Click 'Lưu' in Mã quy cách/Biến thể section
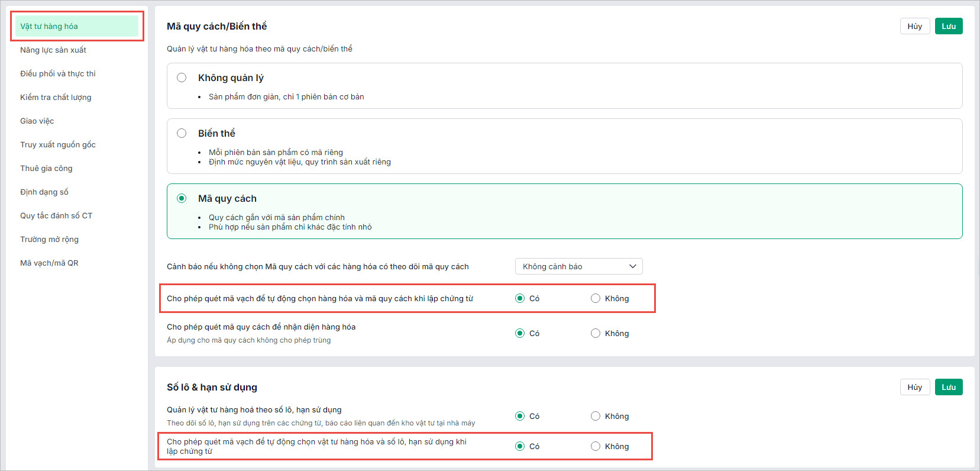980x471 pixels. click(x=948, y=26)
